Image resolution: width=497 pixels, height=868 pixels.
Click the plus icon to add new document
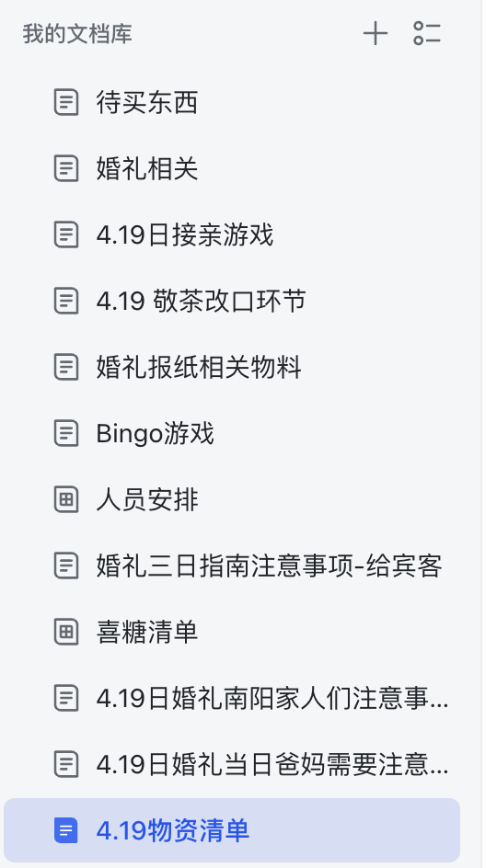pos(376,33)
